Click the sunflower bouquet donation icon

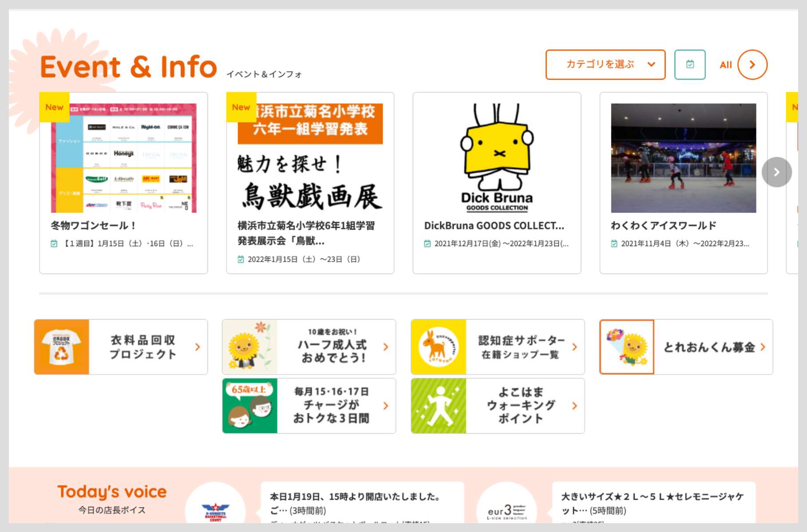coord(627,347)
